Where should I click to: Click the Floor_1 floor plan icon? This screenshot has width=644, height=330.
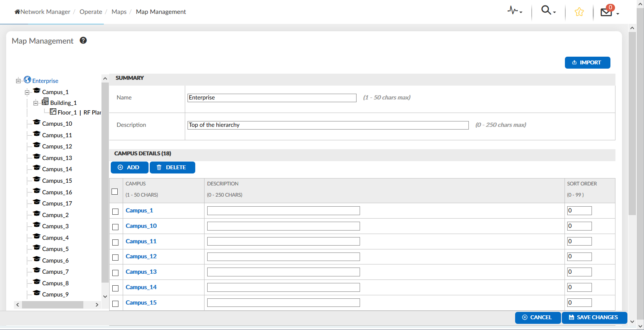(x=53, y=112)
